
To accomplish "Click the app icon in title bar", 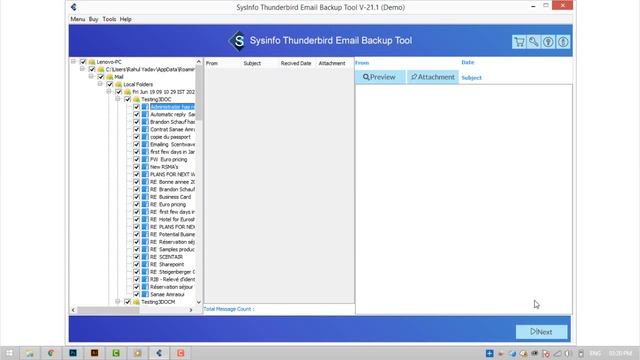I will click(x=74, y=7).
